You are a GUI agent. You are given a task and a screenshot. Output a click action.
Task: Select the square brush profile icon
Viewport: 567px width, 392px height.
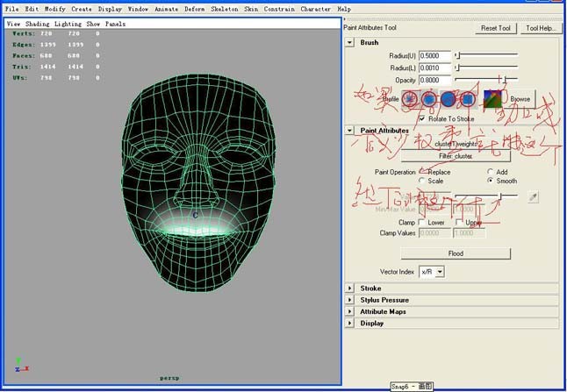(468, 98)
